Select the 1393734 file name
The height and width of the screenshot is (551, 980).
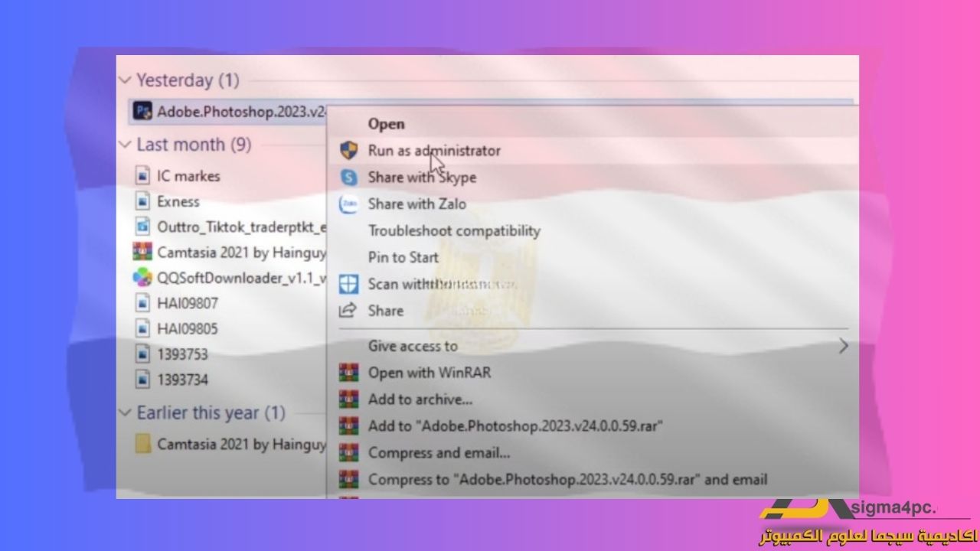click(182, 380)
